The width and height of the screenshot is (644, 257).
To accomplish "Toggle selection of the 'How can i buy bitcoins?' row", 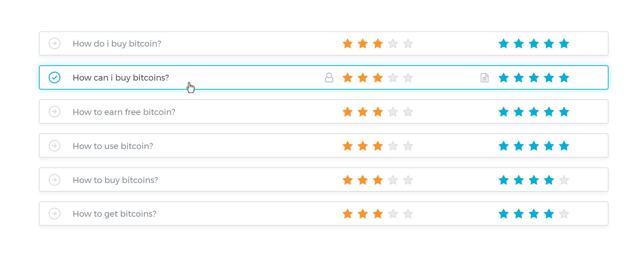I will pos(54,77).
